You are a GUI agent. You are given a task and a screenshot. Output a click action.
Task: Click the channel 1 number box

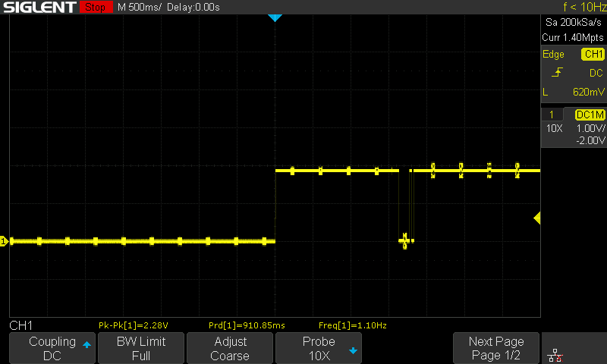click(552, 115)
